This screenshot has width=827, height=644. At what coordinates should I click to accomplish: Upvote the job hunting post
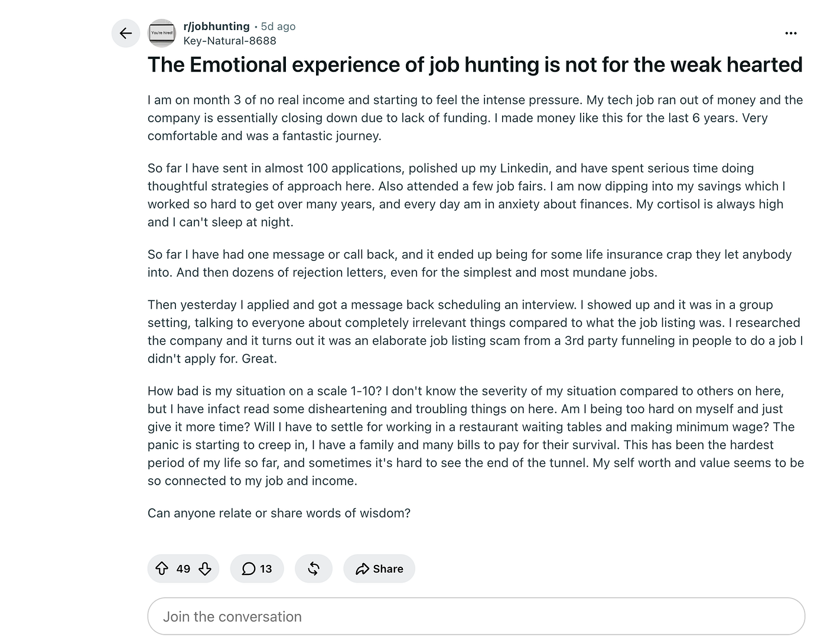click(x=161, y=568)
